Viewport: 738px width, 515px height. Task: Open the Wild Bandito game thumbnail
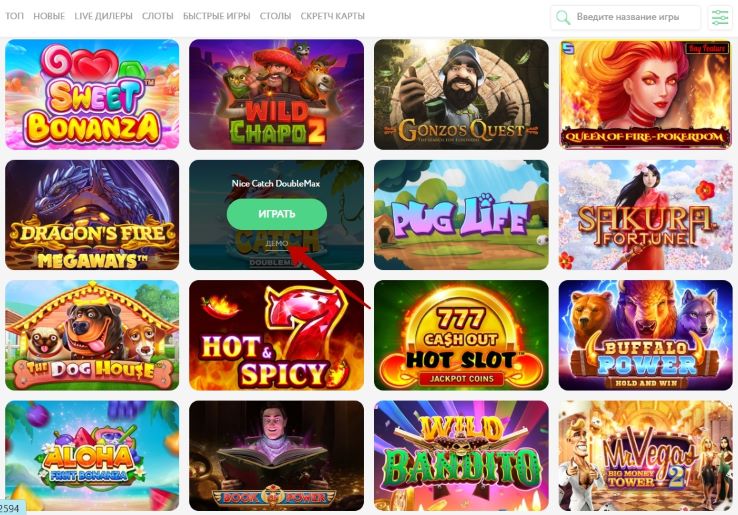coord(461,456)
